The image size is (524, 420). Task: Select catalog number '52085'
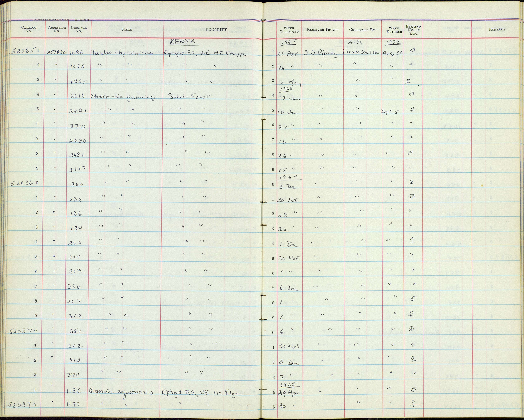tap(24, 51)
